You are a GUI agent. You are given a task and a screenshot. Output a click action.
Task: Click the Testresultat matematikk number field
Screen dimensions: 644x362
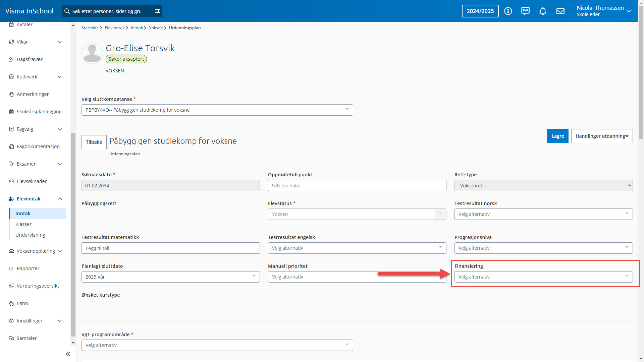click(x=170, y=248)
